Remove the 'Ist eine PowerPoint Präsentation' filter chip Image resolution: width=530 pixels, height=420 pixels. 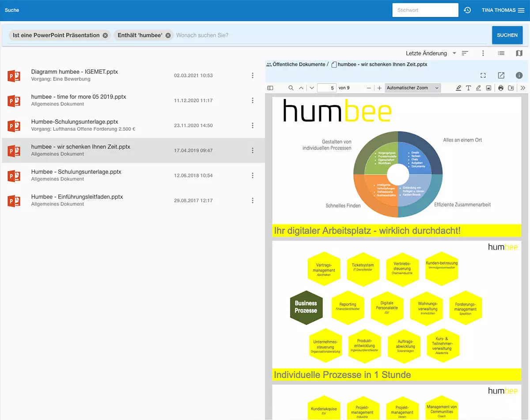(x=105, y=35)
